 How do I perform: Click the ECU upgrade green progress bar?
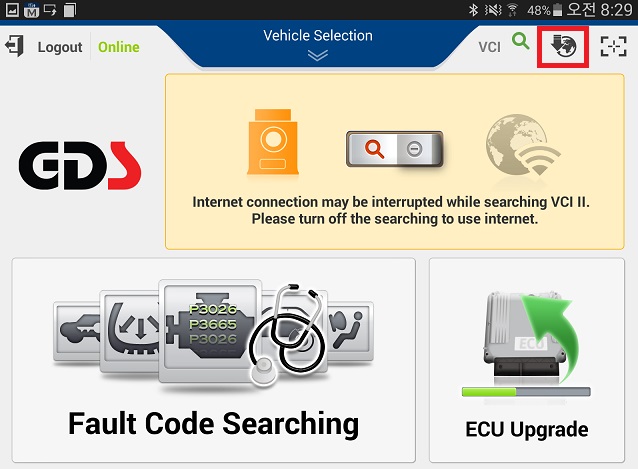click(x=526, y=392)
